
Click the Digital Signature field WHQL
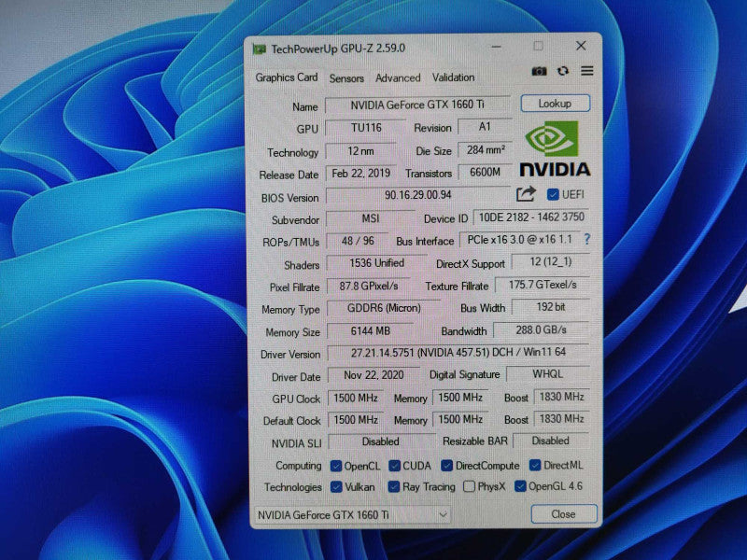[x=547, y=374]
